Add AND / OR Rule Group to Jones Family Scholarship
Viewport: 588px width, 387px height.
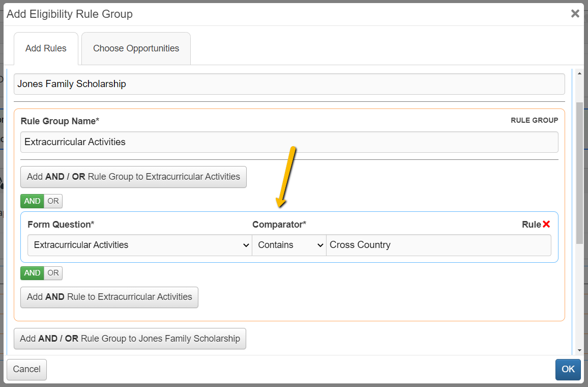click(x=130, y=338)
